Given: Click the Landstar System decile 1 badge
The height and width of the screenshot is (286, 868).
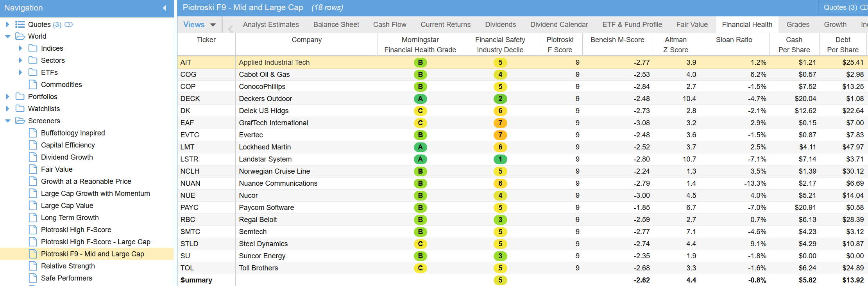Looking at the screenshot, I should click(500, 159).
